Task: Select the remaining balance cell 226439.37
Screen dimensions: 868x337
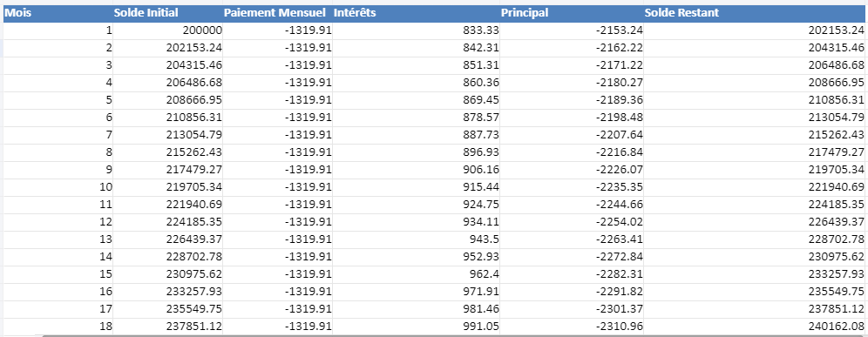Action: [756, 222]
